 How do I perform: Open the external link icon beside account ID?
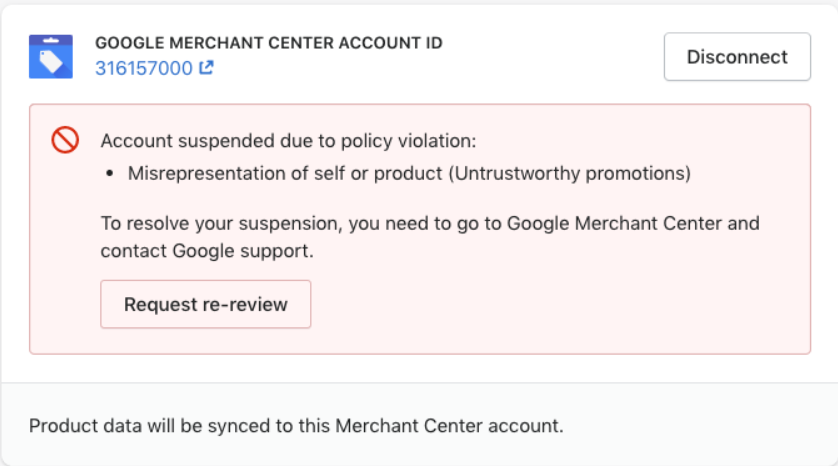pos(206,67)
